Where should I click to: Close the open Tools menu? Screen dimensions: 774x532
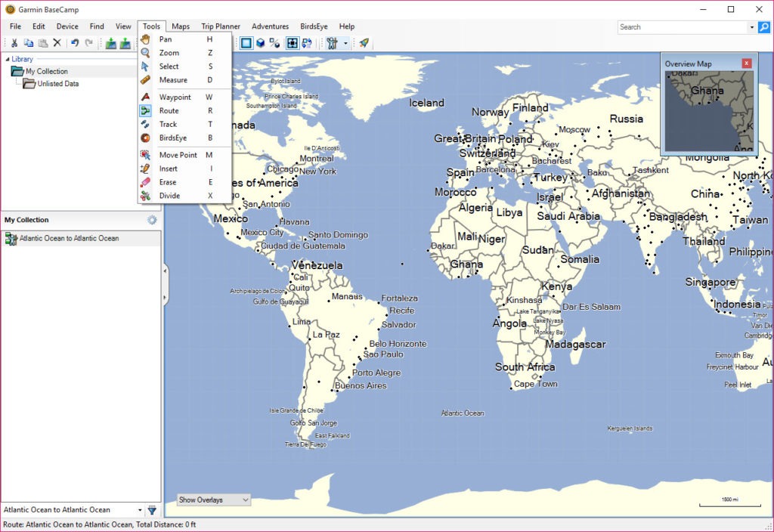click(151, 26)
